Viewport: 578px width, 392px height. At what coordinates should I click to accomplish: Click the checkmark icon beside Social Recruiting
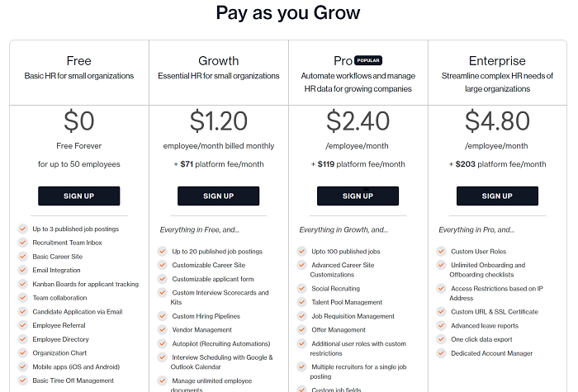302,289
